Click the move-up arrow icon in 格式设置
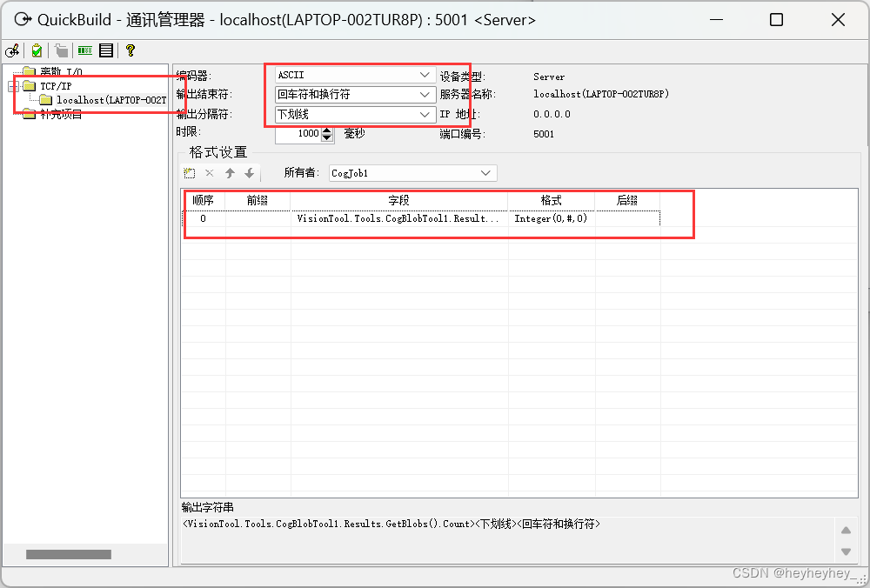Image resolution: width=870 pixels, height=588 pixels. pos(230,173)
